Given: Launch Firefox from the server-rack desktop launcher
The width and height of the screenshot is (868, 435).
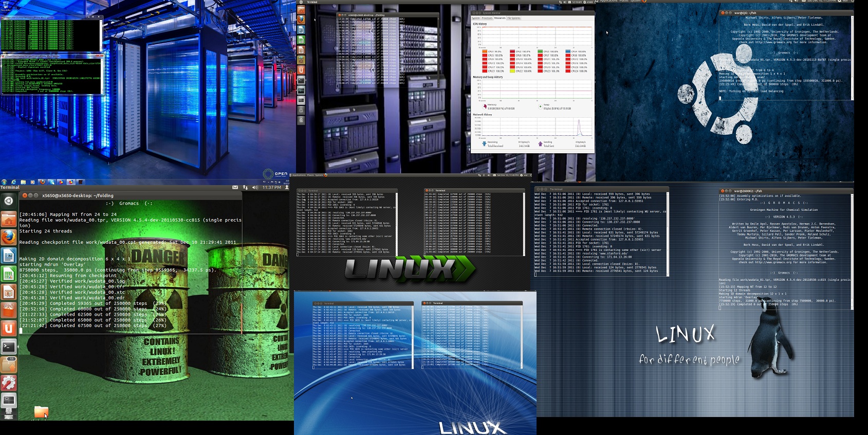Looking at the screenshot, I should coord(301,20).
